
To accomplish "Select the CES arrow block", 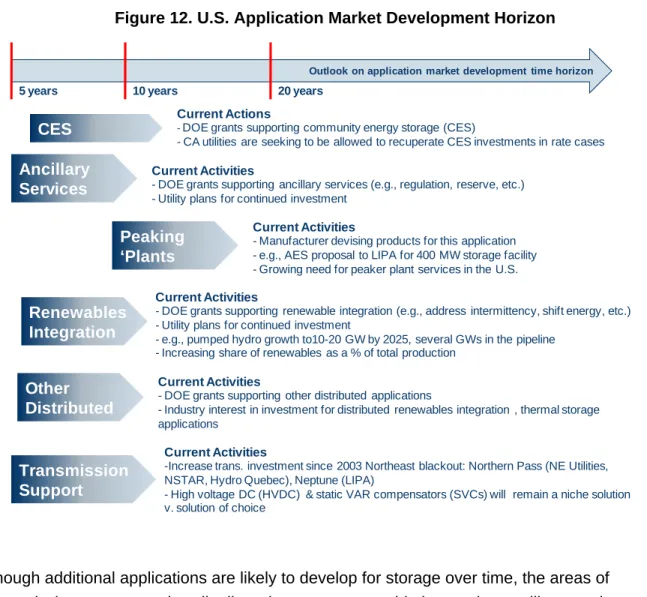I will (96, 128).
